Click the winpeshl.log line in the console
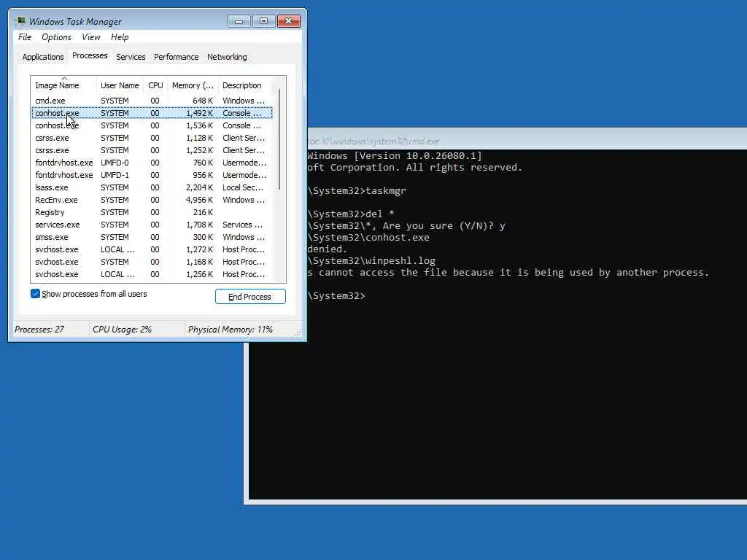747x560 pixels. [x=371, y=260]
